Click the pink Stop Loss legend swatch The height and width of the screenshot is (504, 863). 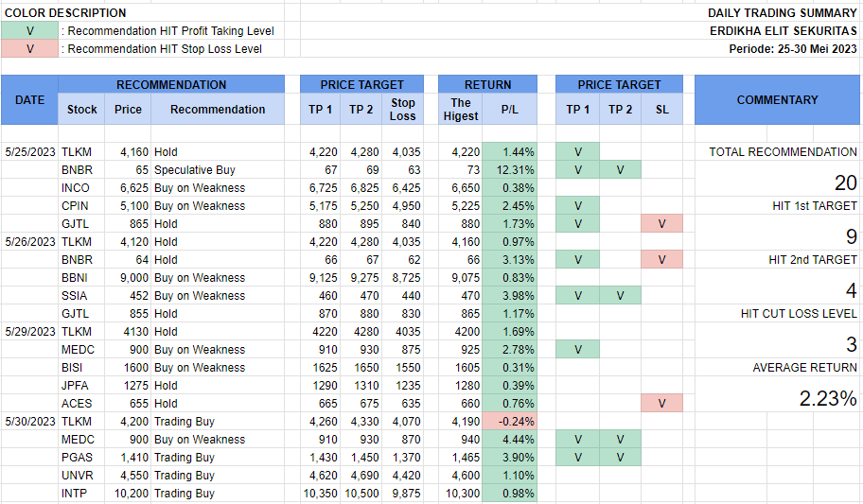click(x=29, y=49)
